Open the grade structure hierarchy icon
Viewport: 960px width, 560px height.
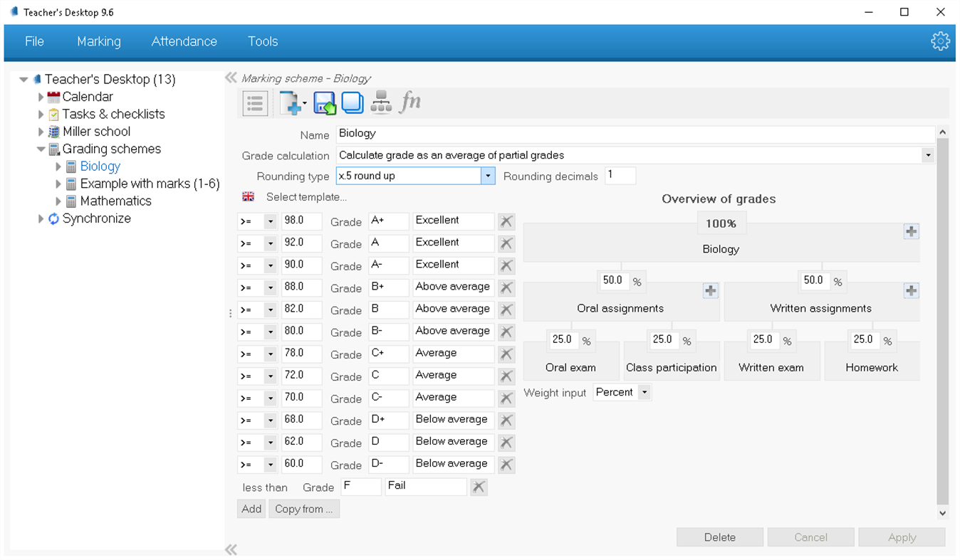(381, 102)
